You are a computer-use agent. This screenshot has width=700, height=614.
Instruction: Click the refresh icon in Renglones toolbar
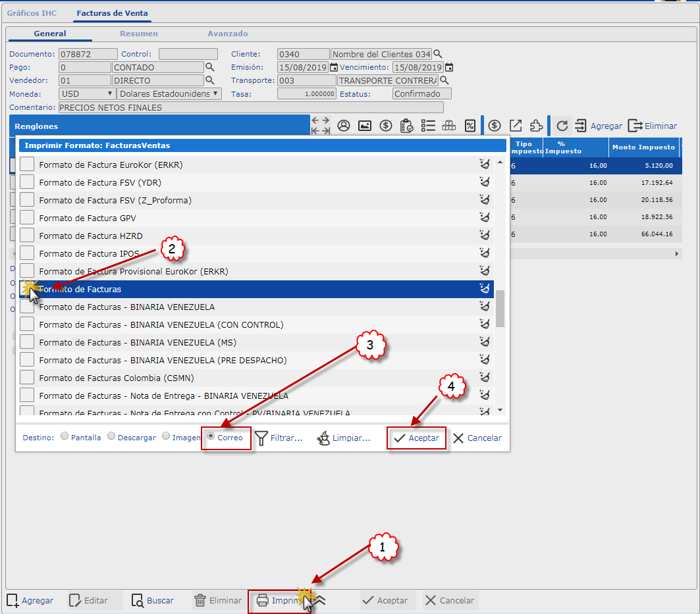[x=562, y=126]
